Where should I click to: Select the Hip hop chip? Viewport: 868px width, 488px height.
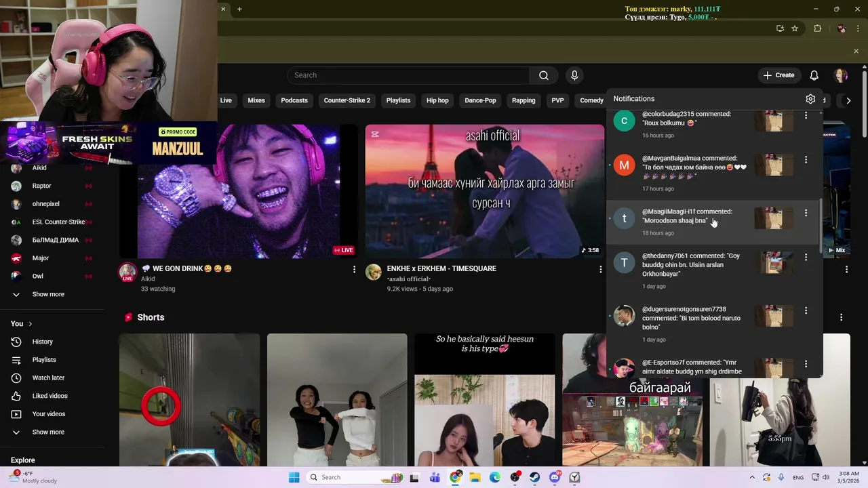[x=437, y=100]
